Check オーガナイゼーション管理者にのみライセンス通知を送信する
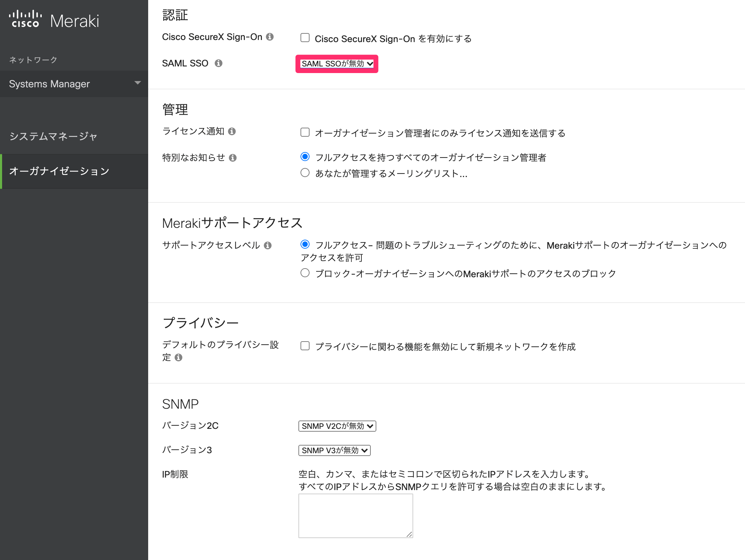The width and height of the screenshot is (745, 560). tap(305, 132)
